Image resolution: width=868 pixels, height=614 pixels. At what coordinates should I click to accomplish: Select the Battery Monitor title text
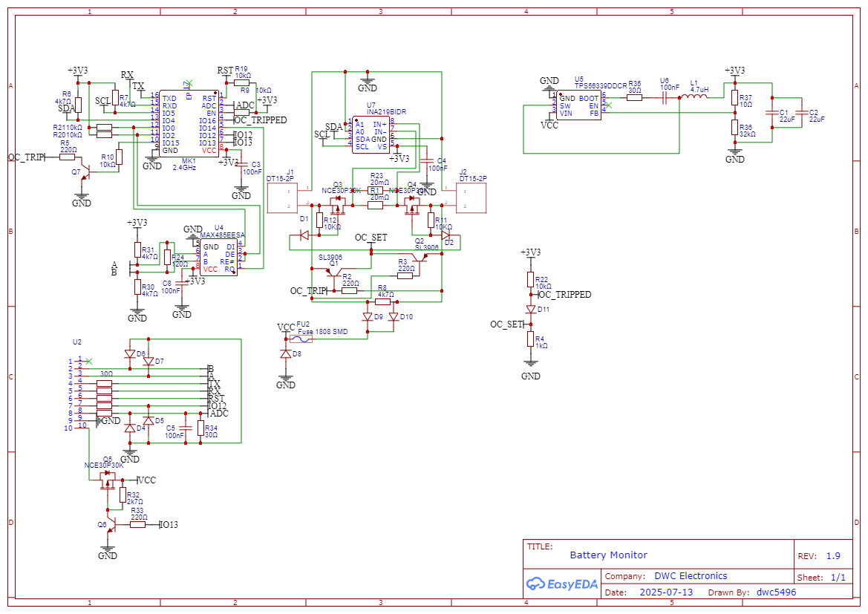pyautogui.click(x=608, y=555)
